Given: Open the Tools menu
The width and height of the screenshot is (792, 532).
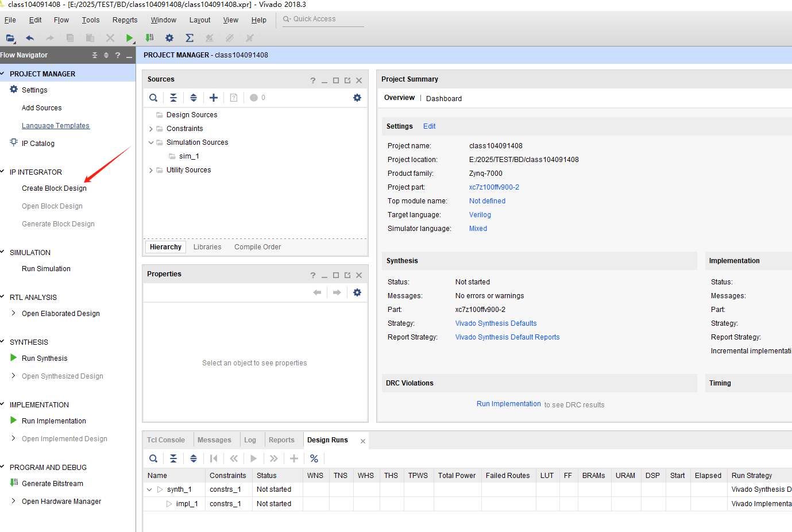Looking at the screenshot, I should [x=91, y=20].
